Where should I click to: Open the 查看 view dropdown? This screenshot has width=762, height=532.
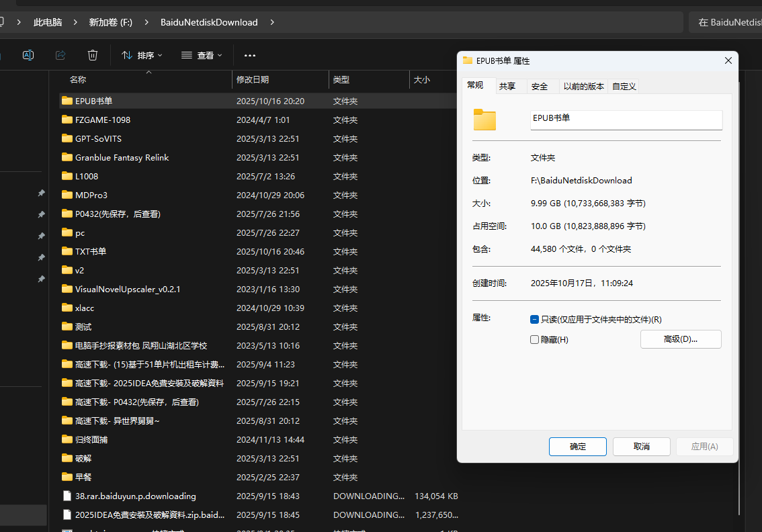(202, 55)
